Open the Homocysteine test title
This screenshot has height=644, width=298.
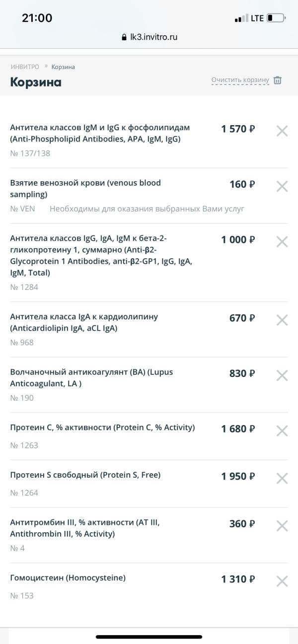[68, 578]
